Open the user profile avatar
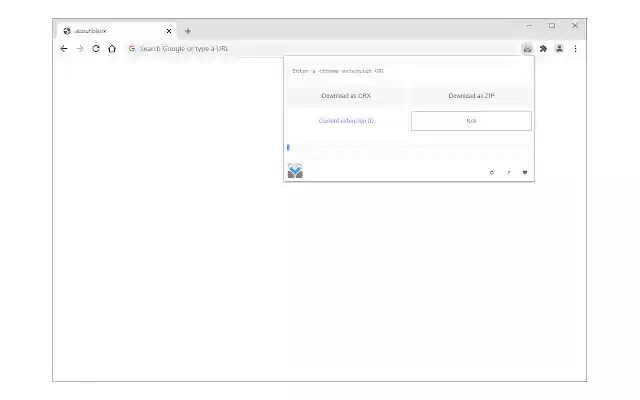The height and width of the screenshot is (400, 640). pos(559,49)
